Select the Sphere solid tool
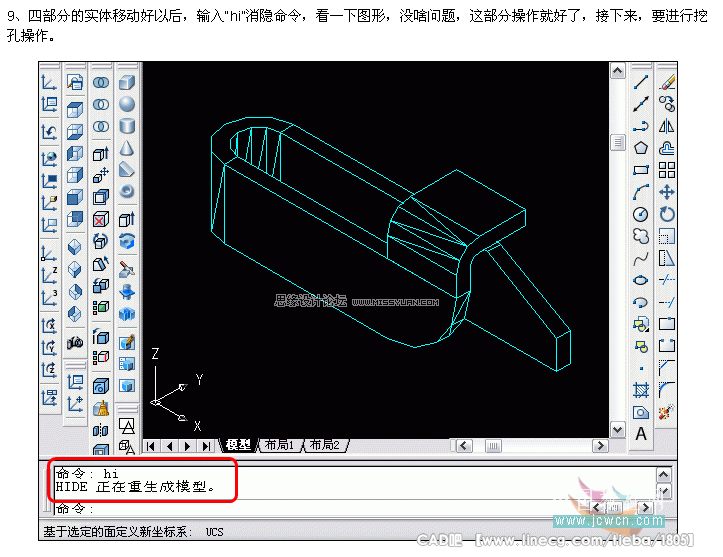 [x=127, y=104]
